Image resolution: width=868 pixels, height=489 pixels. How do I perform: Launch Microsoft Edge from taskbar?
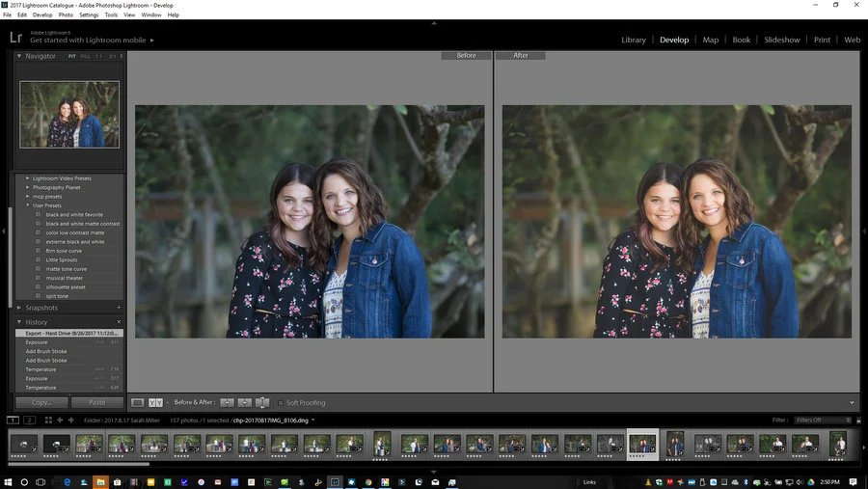[x=67, y=482]
